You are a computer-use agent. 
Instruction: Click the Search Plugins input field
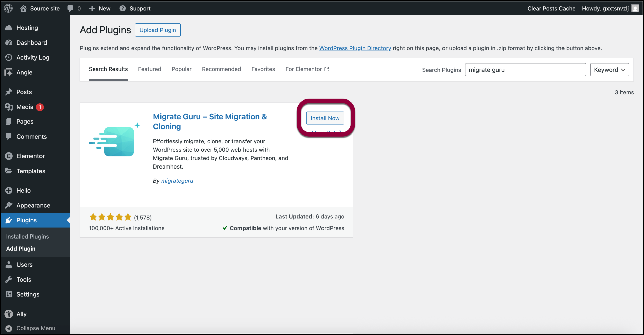[525, 70]
